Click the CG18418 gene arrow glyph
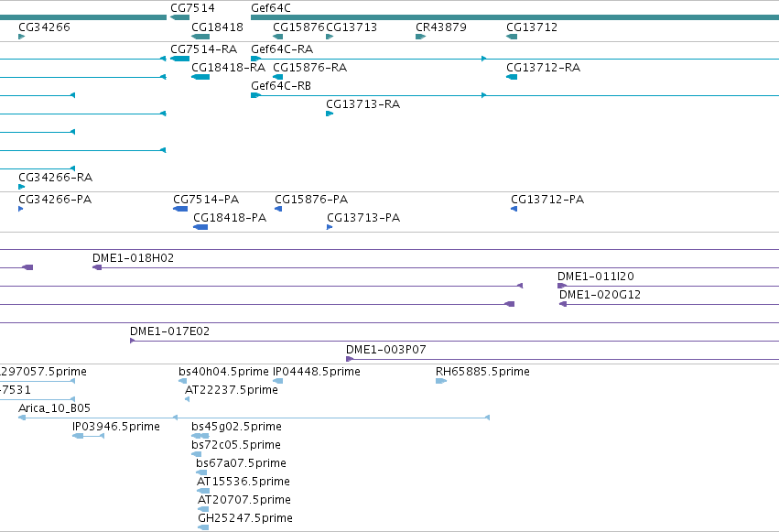 click(200, 37)
